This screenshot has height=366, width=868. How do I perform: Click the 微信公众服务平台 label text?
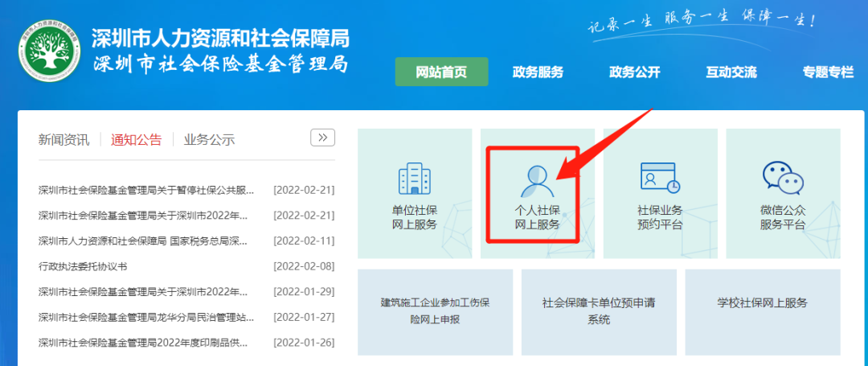(x=783, y=218)
